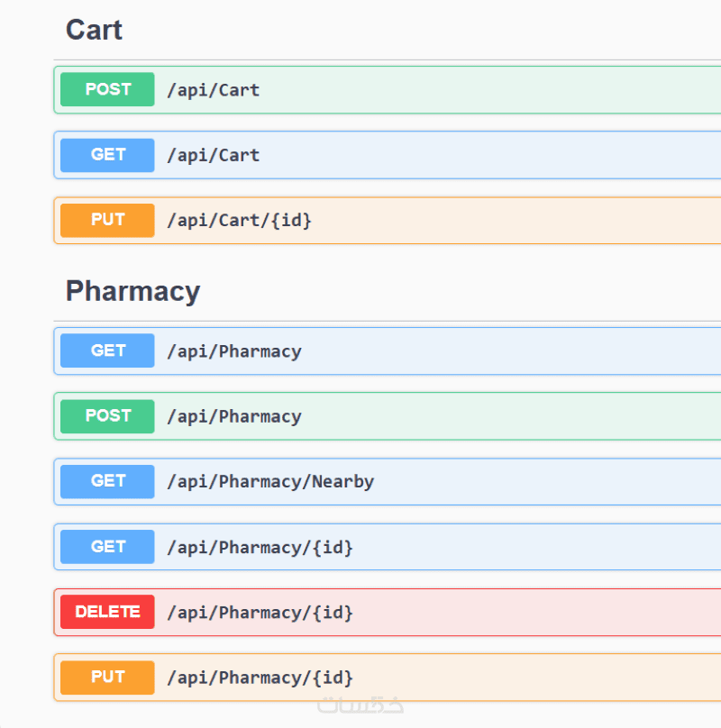Click the POST badge for /api/Cart

coord(107,89)
